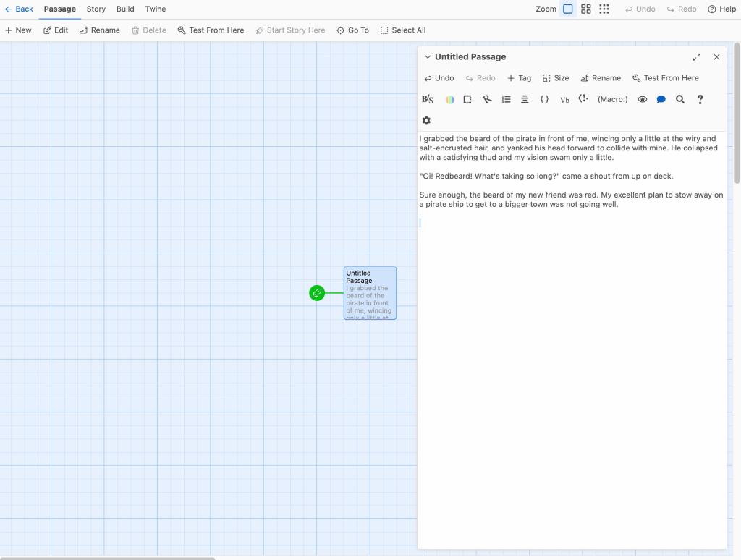
Task: Select the Untitled Passage card on the map
Action: [x=370, y=293]
